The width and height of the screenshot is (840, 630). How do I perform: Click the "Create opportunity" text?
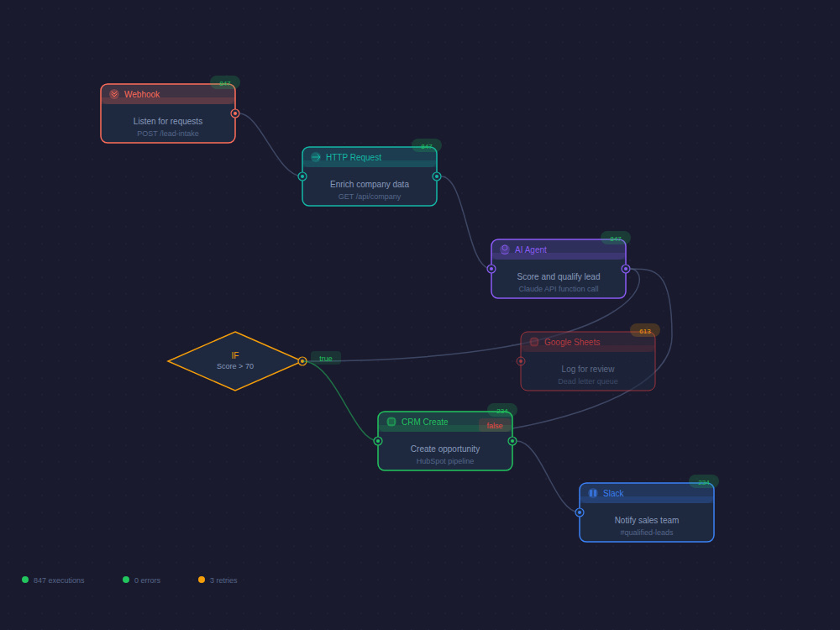(x=445, y=449)
